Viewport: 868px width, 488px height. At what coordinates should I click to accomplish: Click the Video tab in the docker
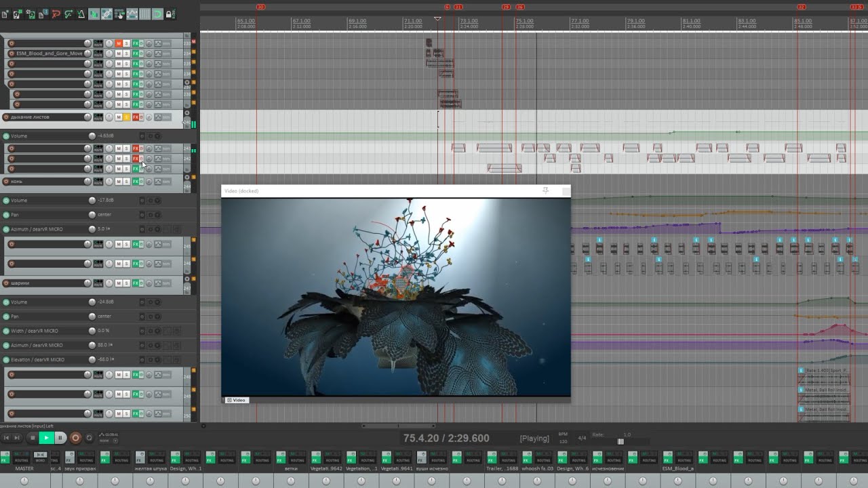(237, 400)
